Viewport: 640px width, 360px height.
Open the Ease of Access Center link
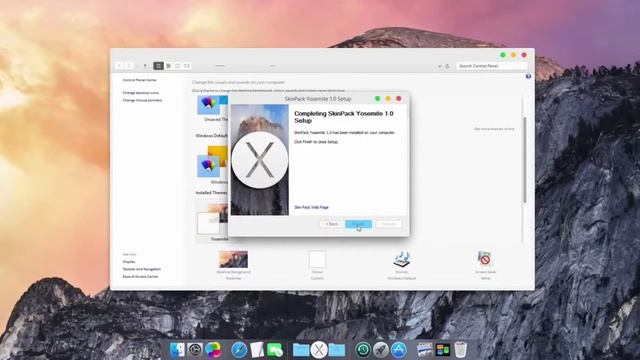(140, 276)
